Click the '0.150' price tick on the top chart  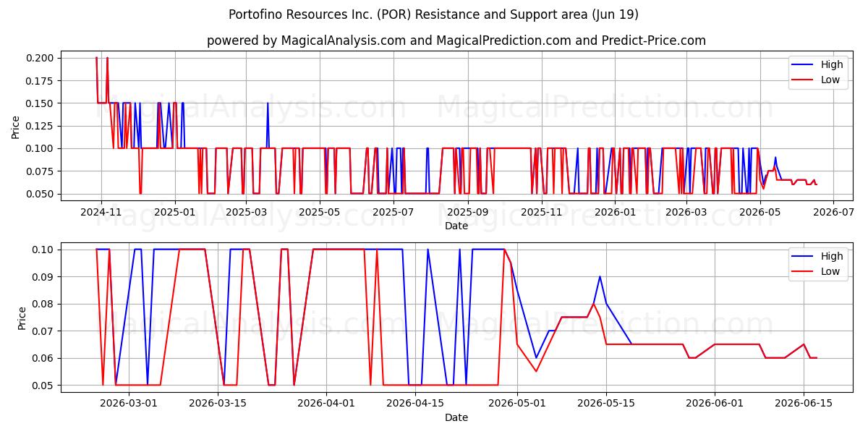click(x=41, y=103)
